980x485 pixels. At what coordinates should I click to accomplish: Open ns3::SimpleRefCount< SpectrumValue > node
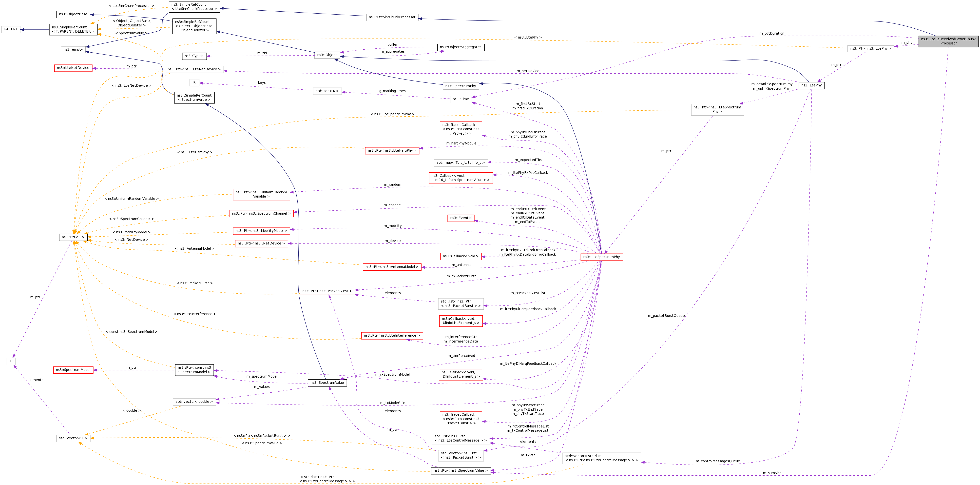click(x=194, y=98)
